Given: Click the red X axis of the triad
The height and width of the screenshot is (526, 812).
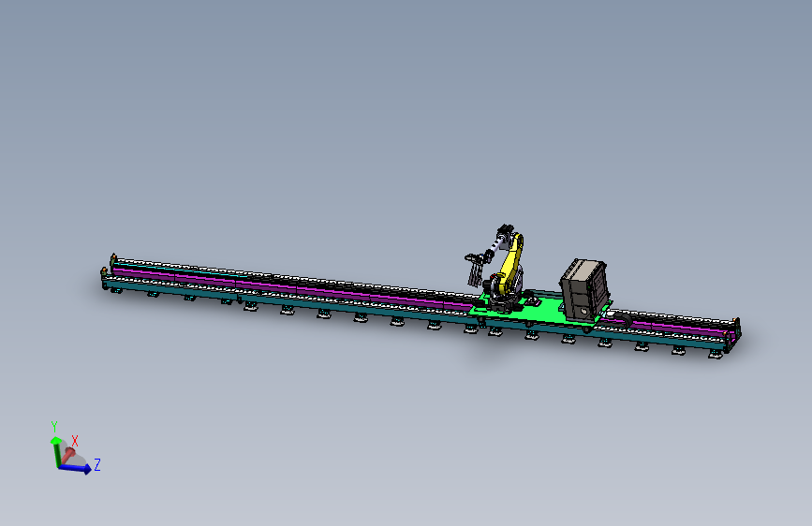Looking at the screenshot, I should (69, 455).
